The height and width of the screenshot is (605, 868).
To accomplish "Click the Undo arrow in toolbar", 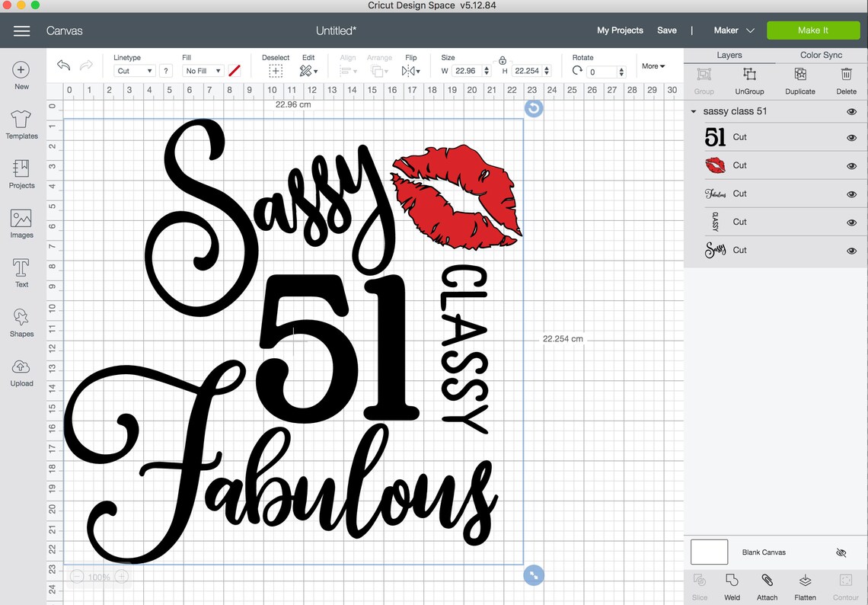I will pos(63,66).
